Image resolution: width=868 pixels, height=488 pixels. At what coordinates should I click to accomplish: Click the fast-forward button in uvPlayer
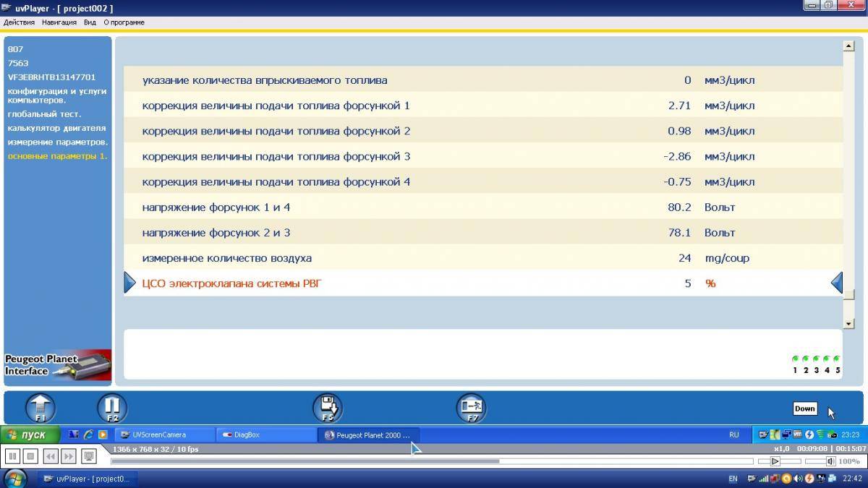(68, 456)
